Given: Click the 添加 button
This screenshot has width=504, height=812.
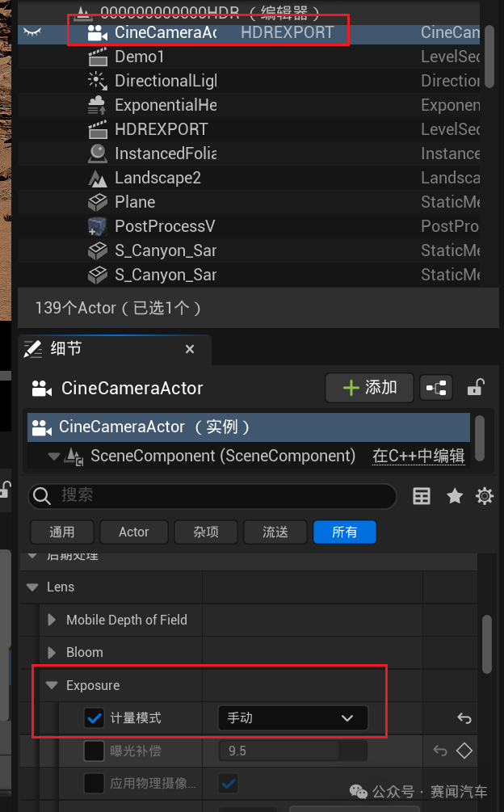Looking at the screenshot, I should click(x=369, y=387).
